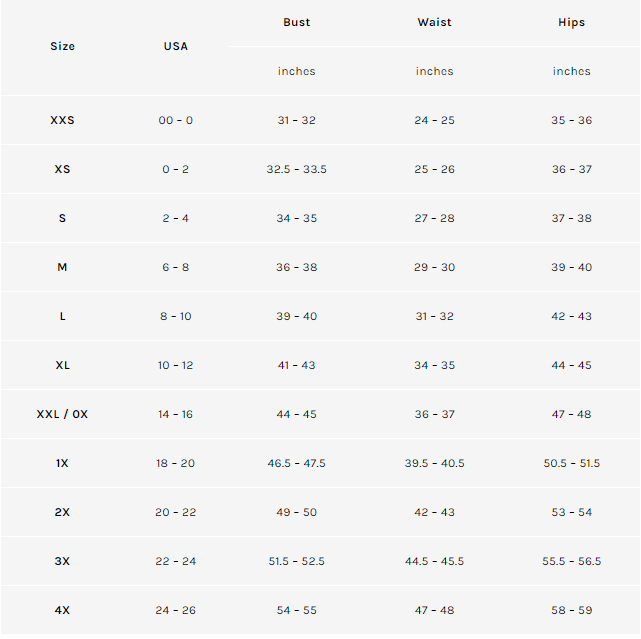
Task: Select the XS size row label
Action: (62, 169)
